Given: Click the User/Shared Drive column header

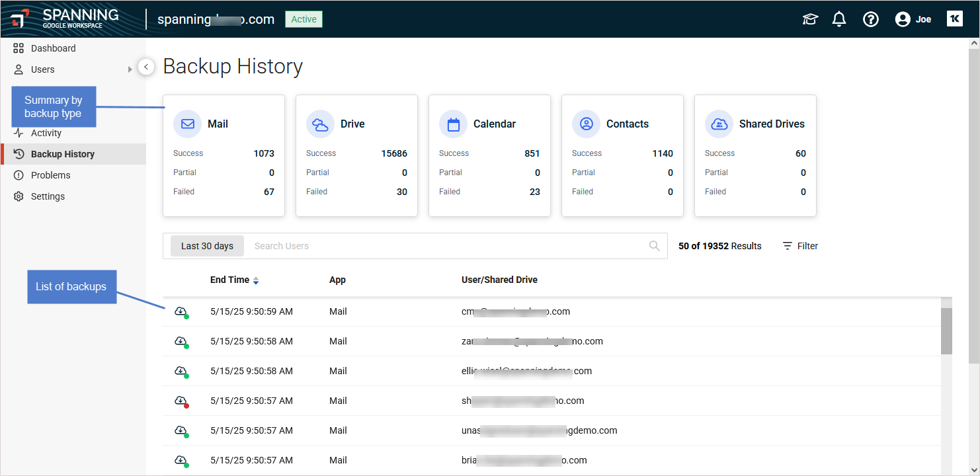Looking at the screenshot, I should (x=499, y=280).
